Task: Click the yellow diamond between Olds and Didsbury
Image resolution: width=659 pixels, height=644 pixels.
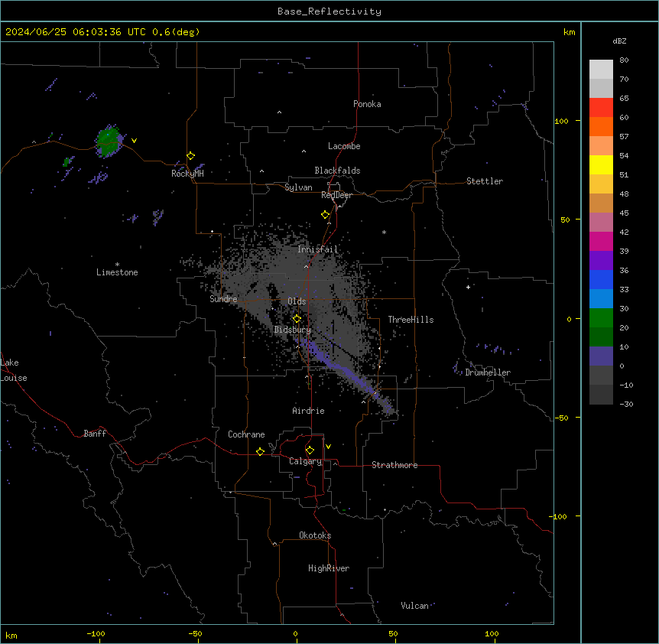Action: click(x=297, y=319)
